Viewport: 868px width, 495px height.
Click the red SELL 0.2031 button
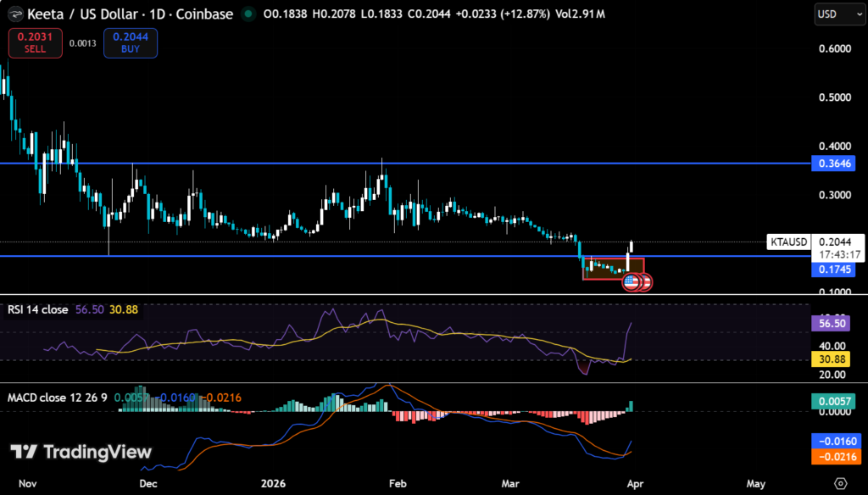click(x=35, y=42)
